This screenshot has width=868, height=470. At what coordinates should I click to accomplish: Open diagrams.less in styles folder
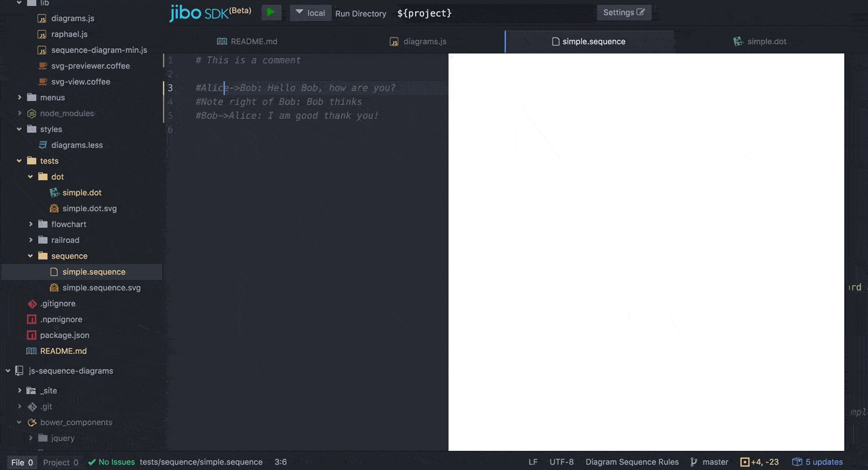click(77, 145)
